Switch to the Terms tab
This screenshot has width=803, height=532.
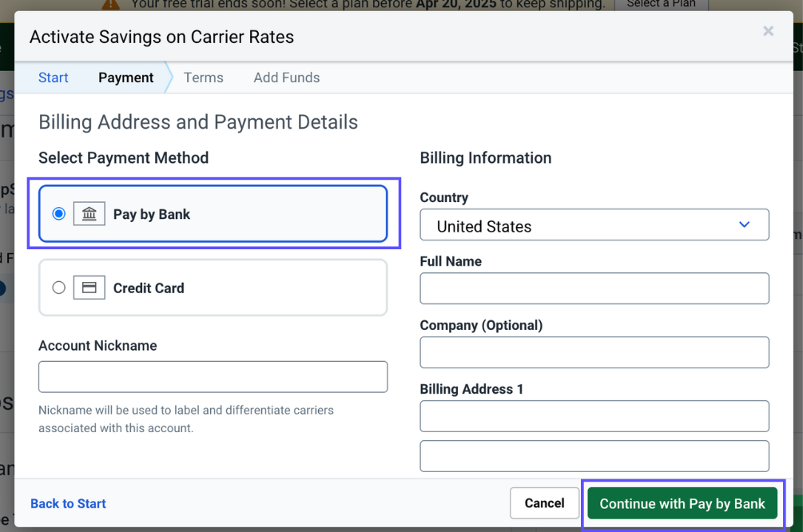[x=203, y=77]
